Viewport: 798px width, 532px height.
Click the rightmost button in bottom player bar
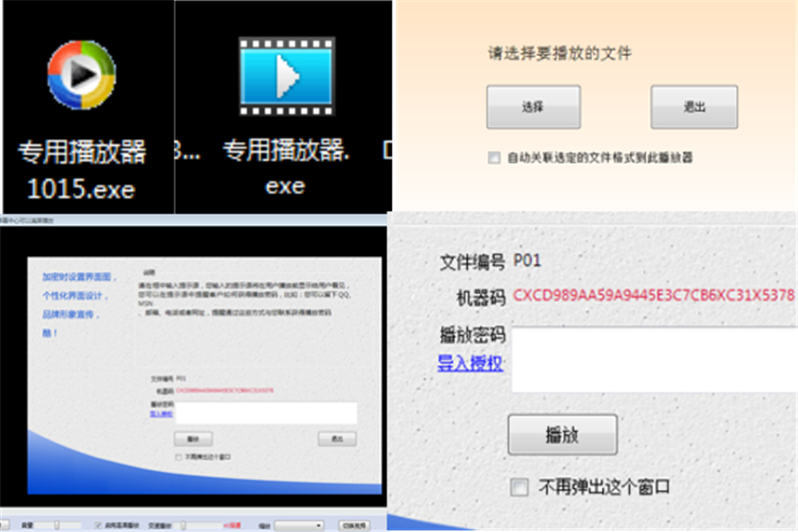355,526
